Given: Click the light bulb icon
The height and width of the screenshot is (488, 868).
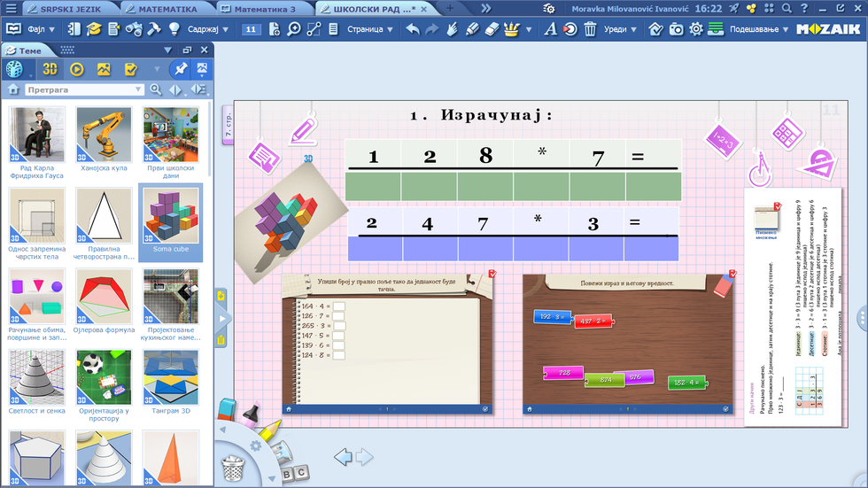Looking at the screenshot, I should click(174, 29).
